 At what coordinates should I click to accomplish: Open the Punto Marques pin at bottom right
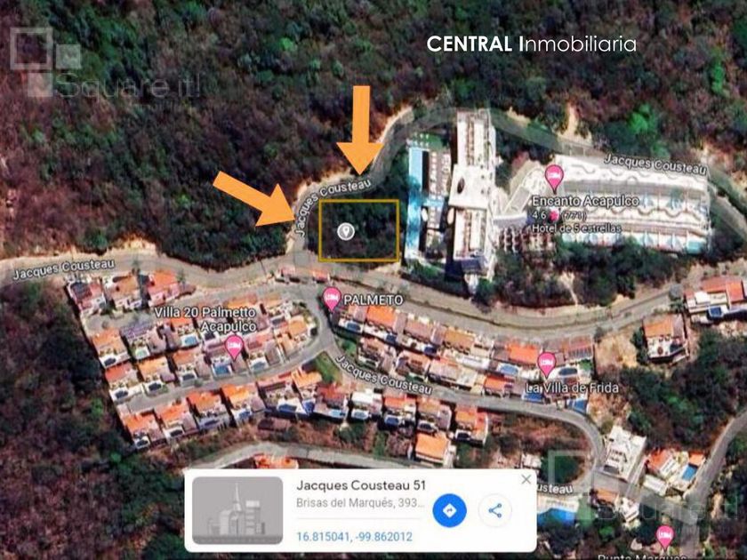(665, 537)
